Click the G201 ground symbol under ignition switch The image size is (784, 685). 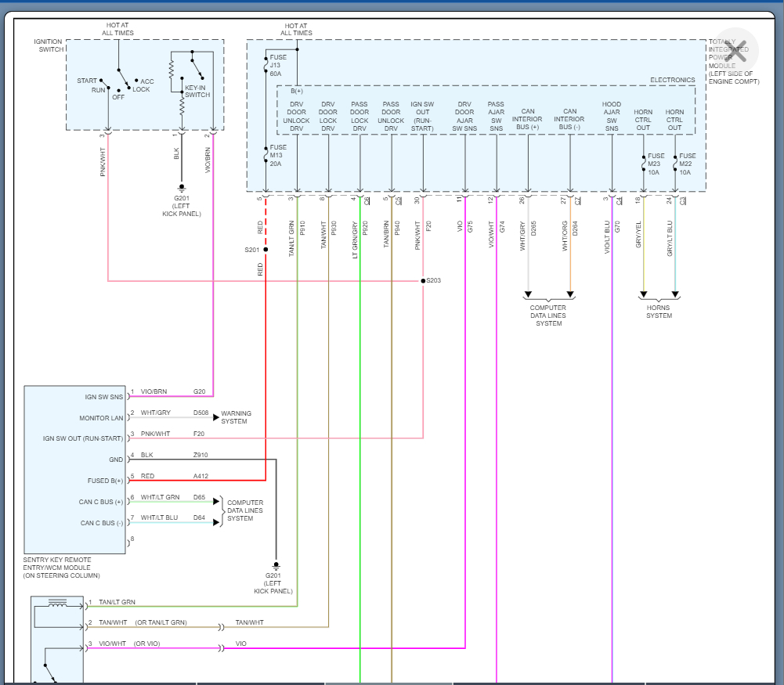click(182, 188)
